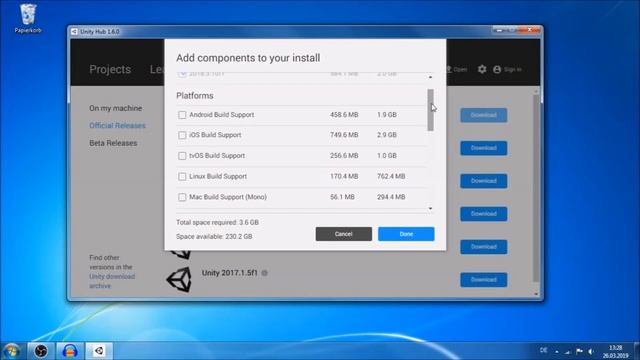
Task: Click Mac install size 294.4 MB
Action: pos(391,197)
